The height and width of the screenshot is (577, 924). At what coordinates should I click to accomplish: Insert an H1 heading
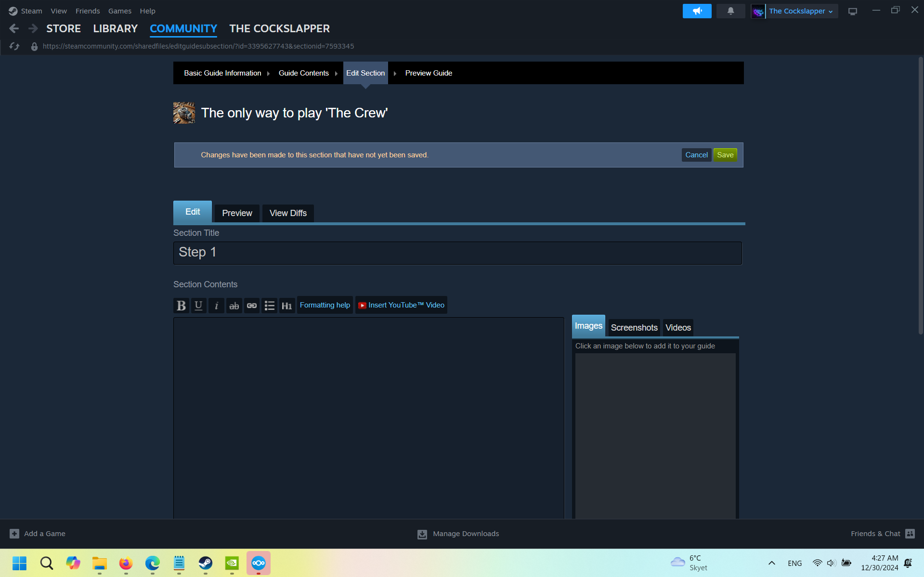tap(287, 306)
